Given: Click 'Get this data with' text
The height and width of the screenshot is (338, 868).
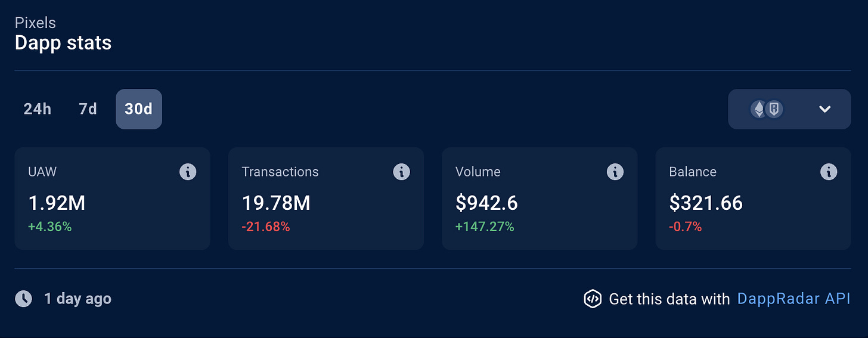Looking at the screenshot, I should [669, 299].
